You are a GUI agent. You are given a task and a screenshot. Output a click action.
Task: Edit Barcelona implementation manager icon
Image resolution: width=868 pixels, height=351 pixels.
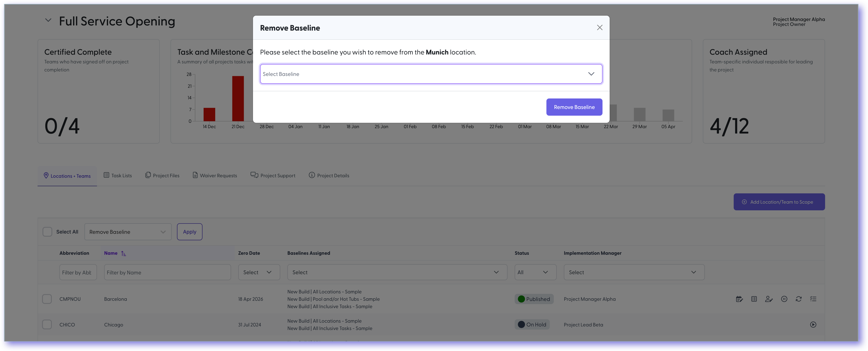769,299
